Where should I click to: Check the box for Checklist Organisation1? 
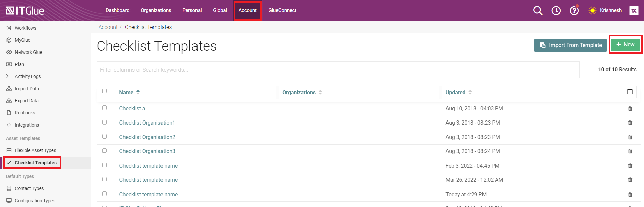point(104,122)
